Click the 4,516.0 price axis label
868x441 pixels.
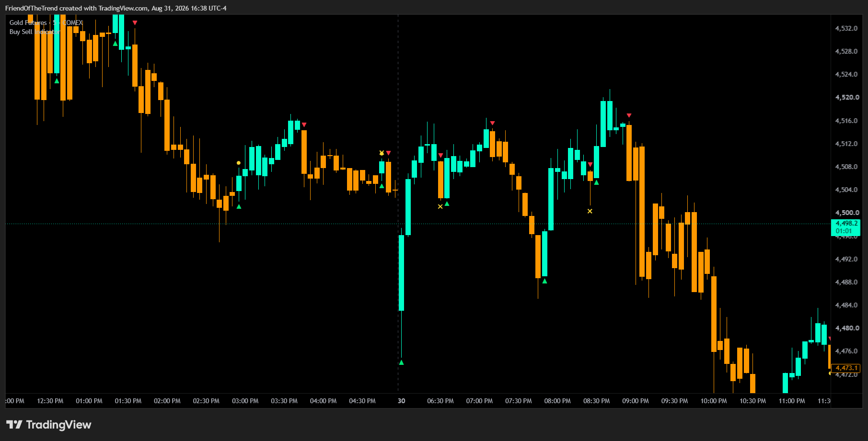(846, 121)
